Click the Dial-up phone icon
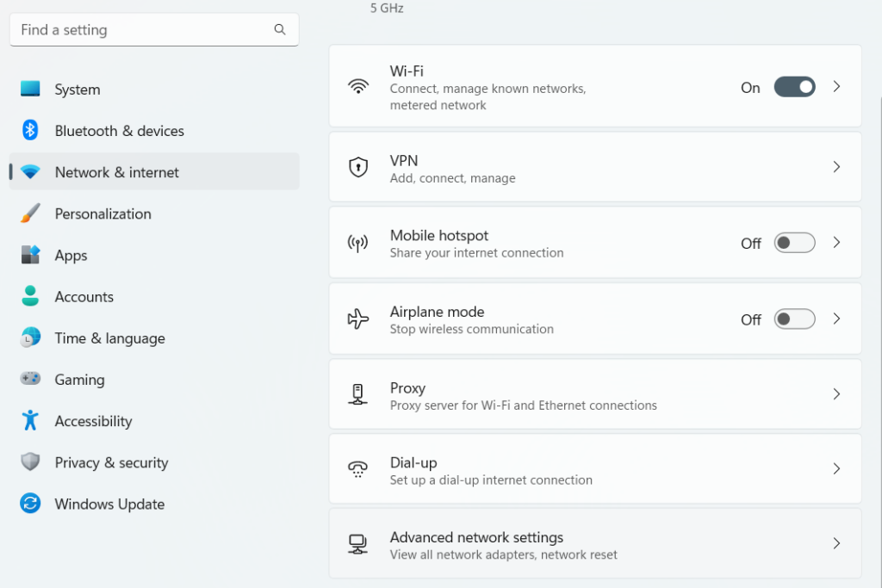The width and height of the screenshot is (882, 588). pos(357,468)
